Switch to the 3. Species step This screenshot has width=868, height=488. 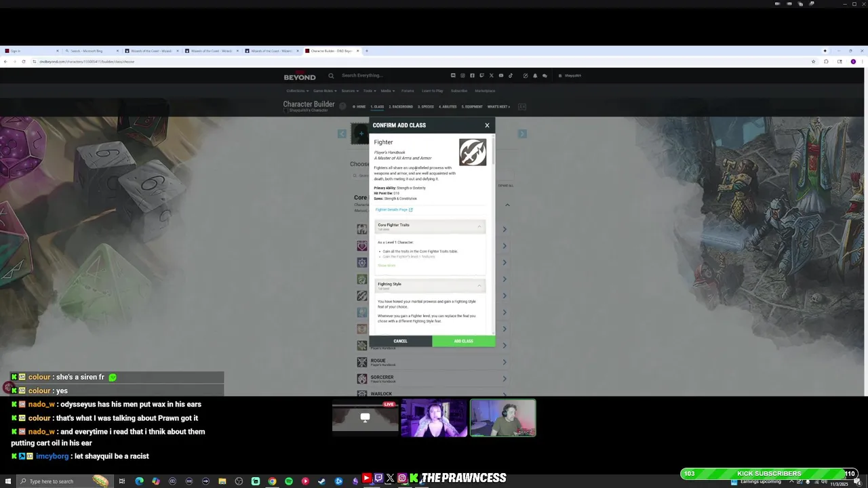coord(426,106)
